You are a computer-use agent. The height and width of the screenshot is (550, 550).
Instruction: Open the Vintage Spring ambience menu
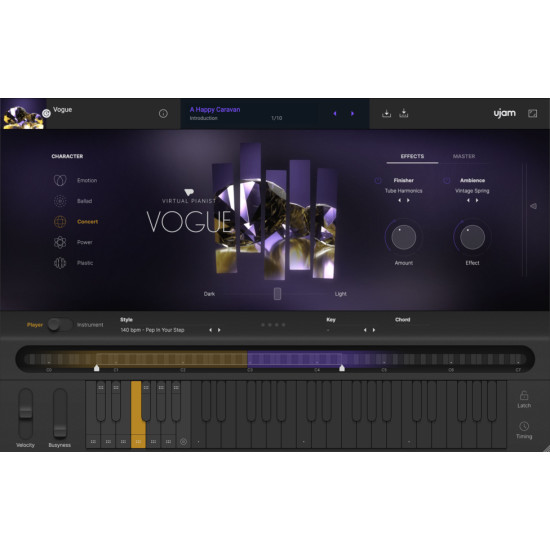click(x=472, y=191)
